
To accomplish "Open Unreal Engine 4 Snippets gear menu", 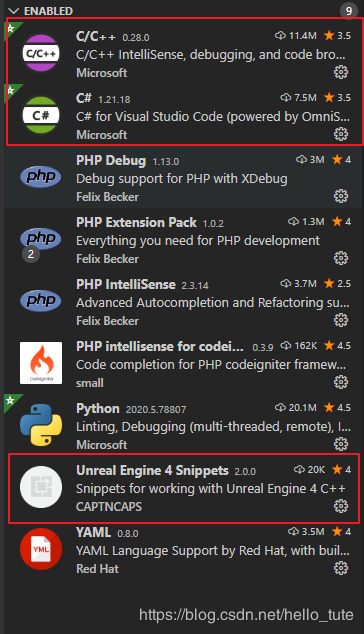I will (341, 506).
